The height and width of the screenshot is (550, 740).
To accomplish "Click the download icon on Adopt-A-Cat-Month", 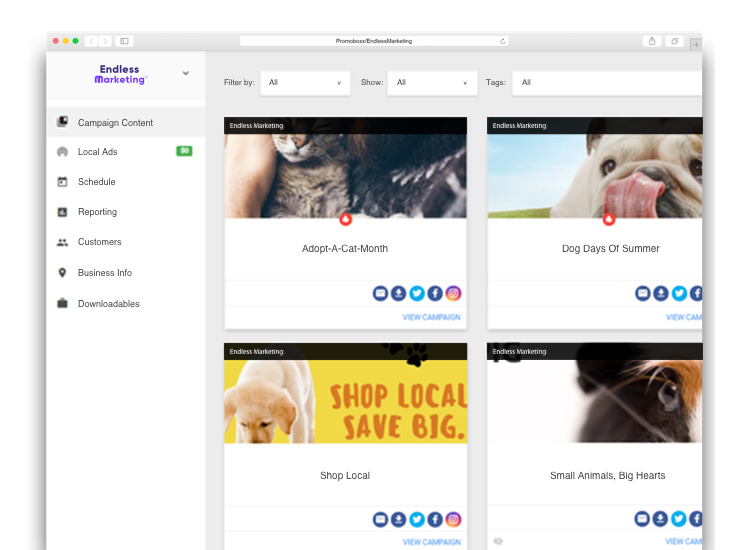I will (399, 293).
